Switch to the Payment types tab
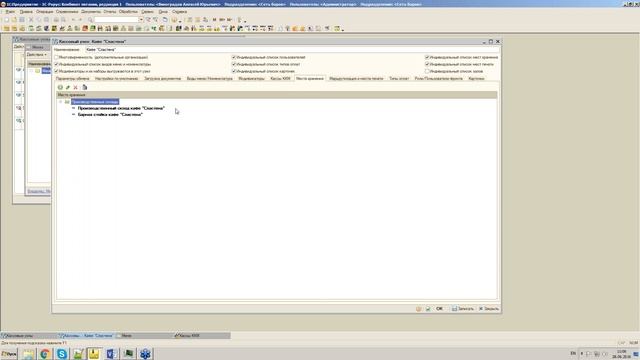Image resolution: width=640 pixels, height=360 pixels. pos(399,78)
